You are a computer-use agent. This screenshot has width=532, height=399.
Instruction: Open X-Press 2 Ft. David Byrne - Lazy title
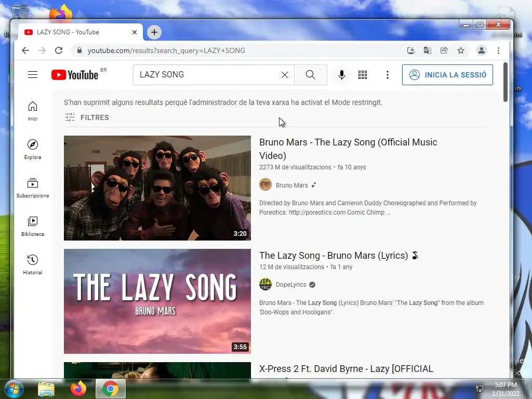click(x=346, y=369)
